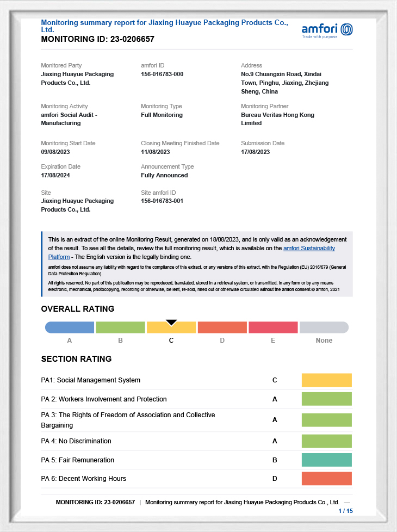Click the blue A segment of overall rating
This screenshot has height=532, width=397.
[70, 327]
